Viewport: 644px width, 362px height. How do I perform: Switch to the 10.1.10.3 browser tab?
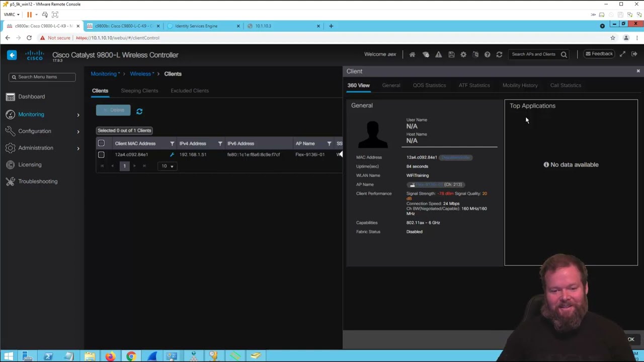tap(283, 26)
